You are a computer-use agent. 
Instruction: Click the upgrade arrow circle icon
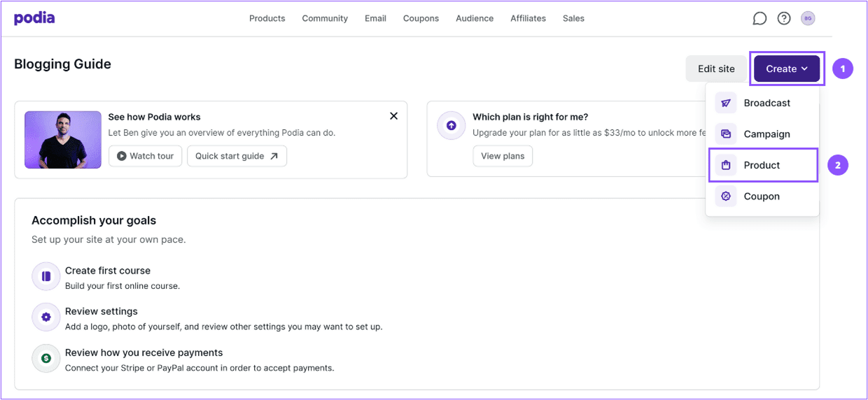tap(451, 125)
